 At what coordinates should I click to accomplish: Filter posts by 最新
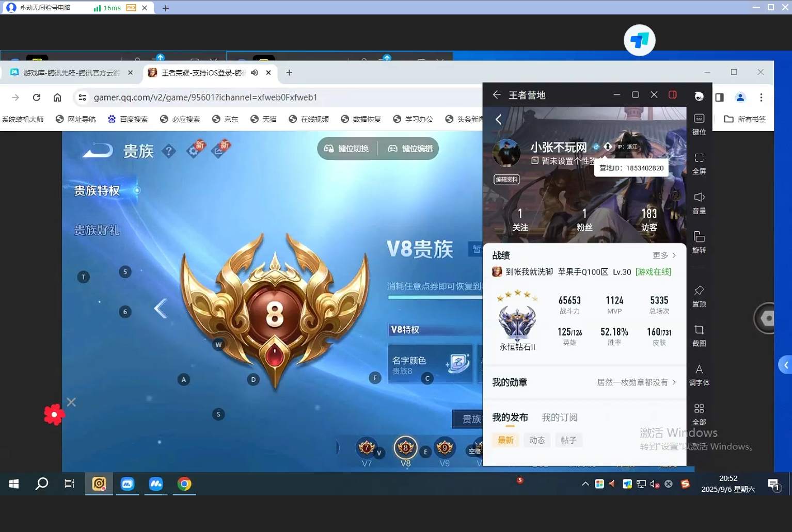[x=505, y=440]
